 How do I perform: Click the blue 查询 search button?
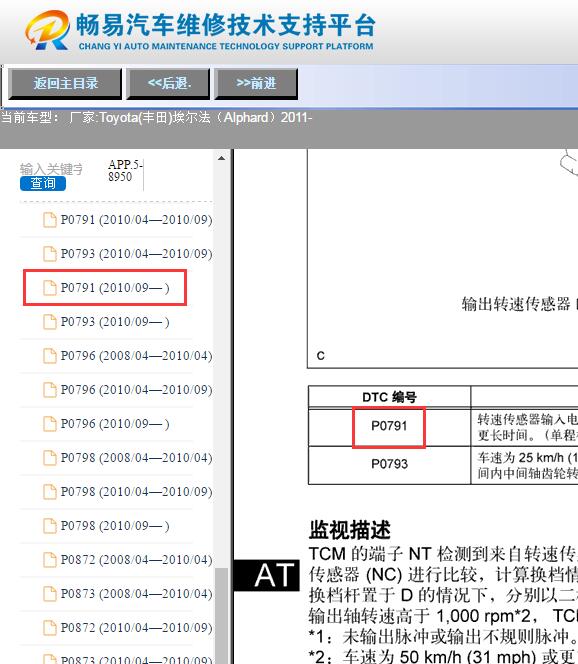pyautogui.click(x=43, y=184)
